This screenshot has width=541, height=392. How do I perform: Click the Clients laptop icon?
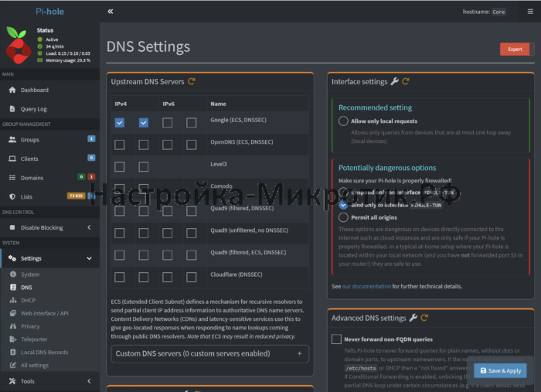coord(12,159)
